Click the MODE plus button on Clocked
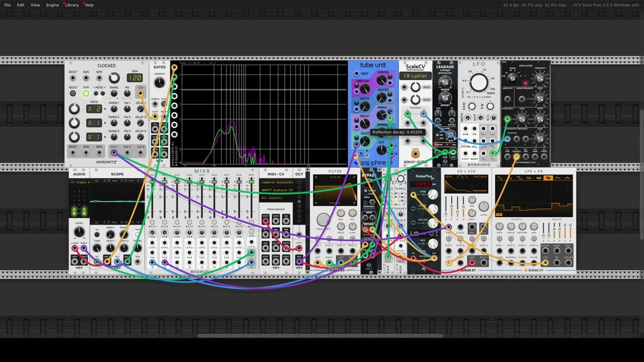This screenshot has width=644, height=362. tap(103, 94)
